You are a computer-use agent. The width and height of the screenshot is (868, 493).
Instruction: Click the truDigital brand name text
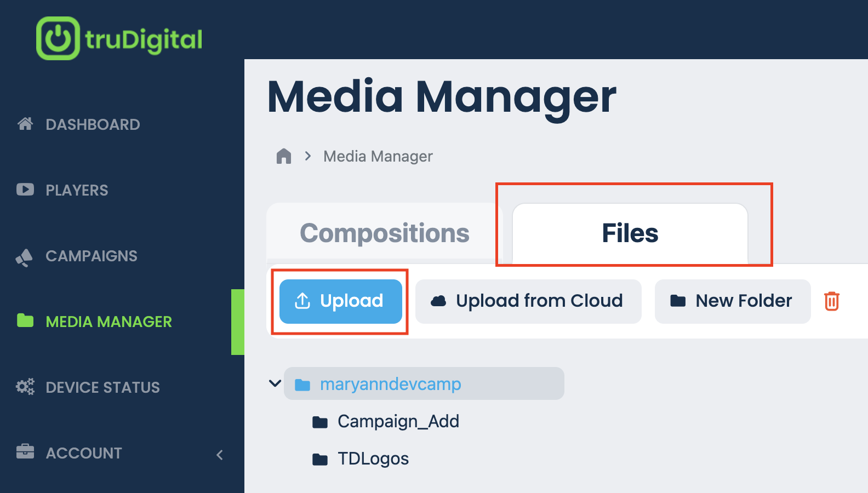click(144, 39)
